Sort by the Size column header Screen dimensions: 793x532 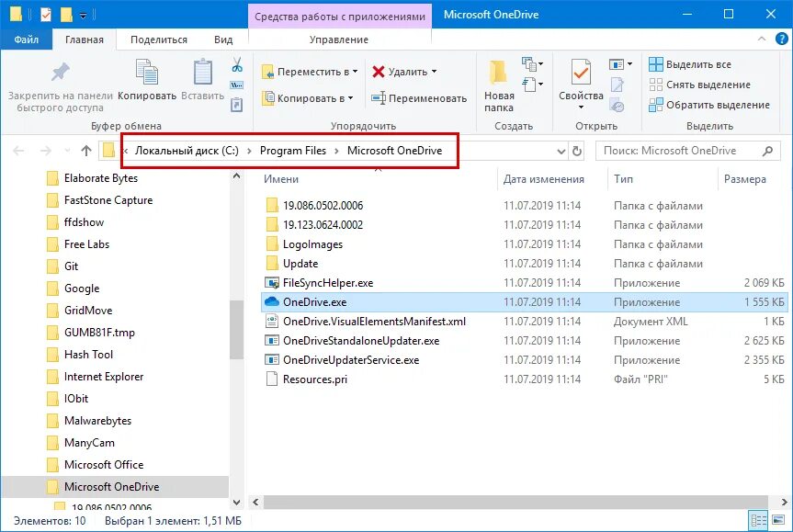click(x=745, y=179)
